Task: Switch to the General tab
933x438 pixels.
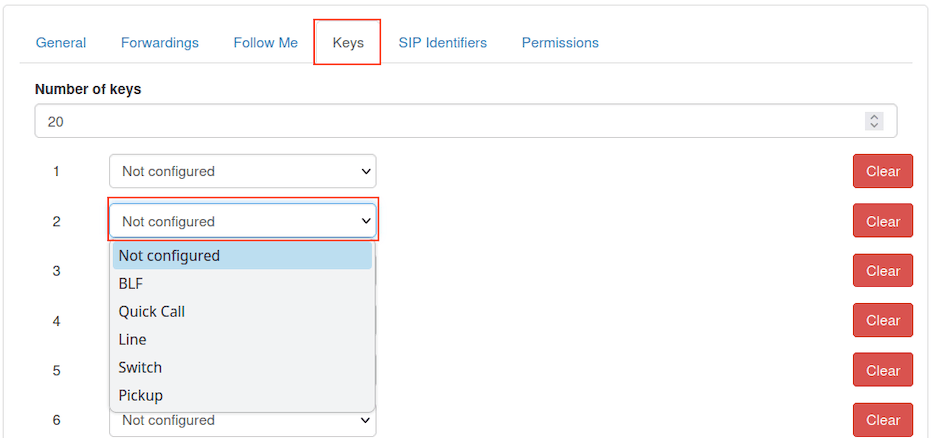Action: [x=61, y=43]
